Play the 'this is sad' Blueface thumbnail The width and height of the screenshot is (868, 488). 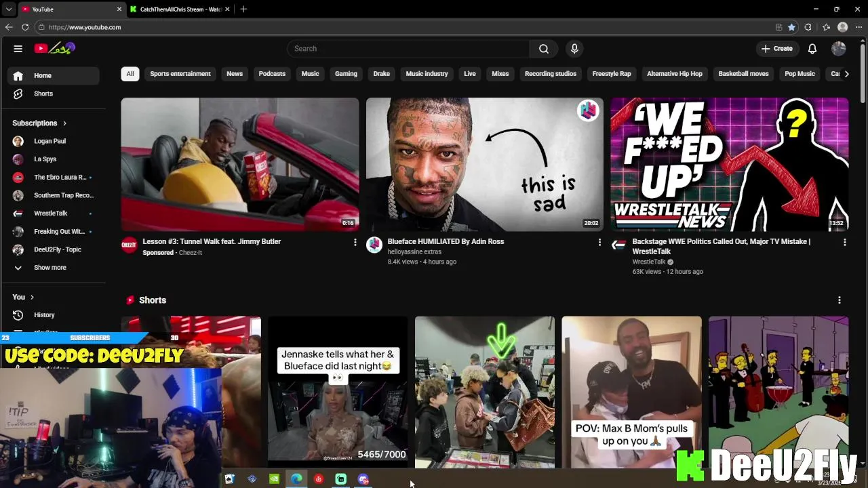point(485,165)
